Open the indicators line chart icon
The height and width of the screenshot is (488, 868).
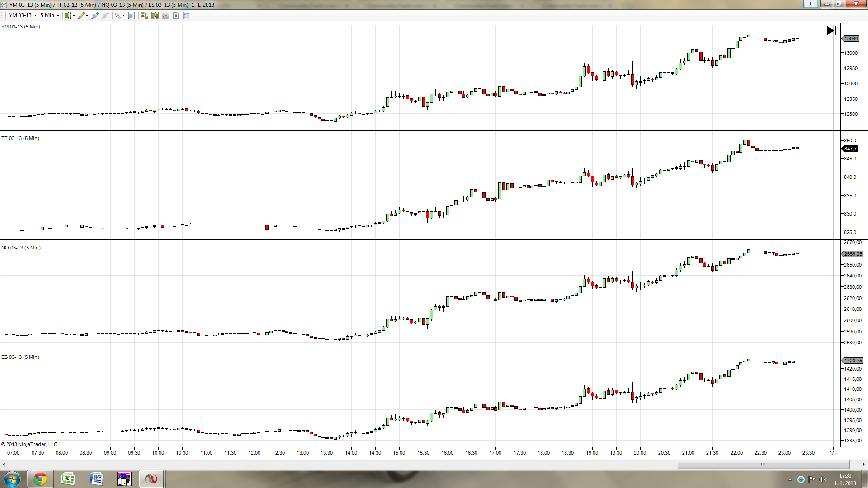[x=165, y=15]
